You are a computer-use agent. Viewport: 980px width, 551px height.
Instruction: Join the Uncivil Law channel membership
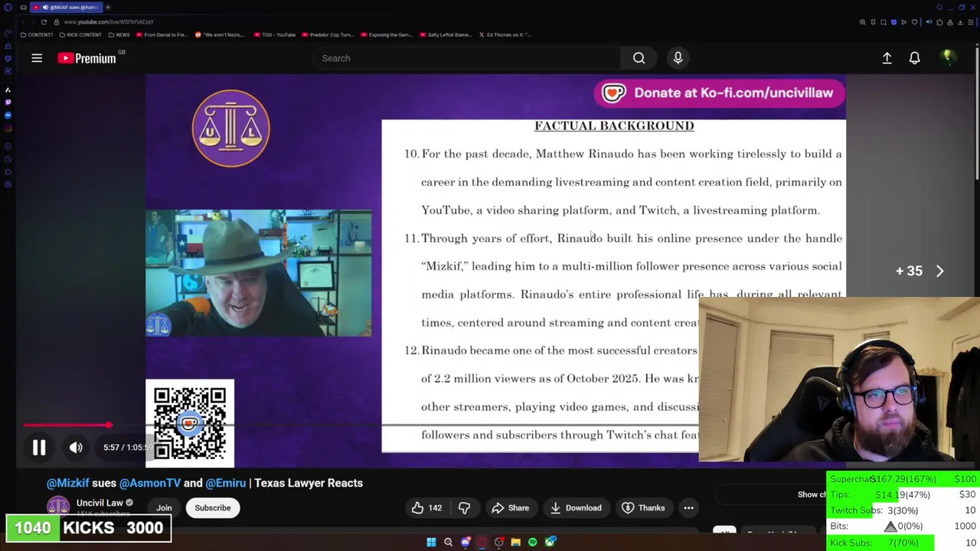(164, 508)
